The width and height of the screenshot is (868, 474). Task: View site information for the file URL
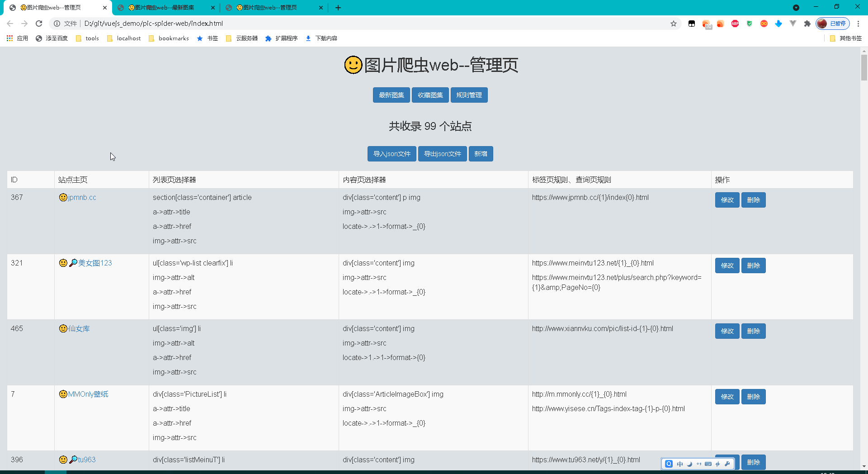pyautogui.click(x=57, y=24)
